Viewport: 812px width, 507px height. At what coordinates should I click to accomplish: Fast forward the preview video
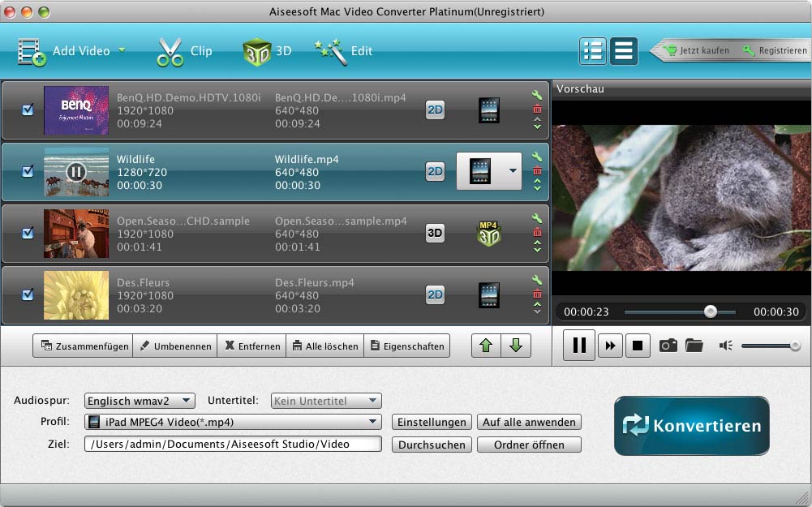[x=610, y=346]
